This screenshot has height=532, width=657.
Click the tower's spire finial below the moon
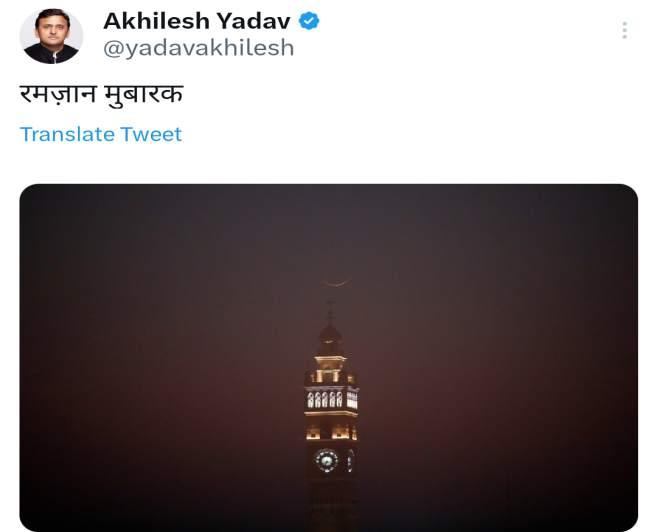tap(330, 312)
